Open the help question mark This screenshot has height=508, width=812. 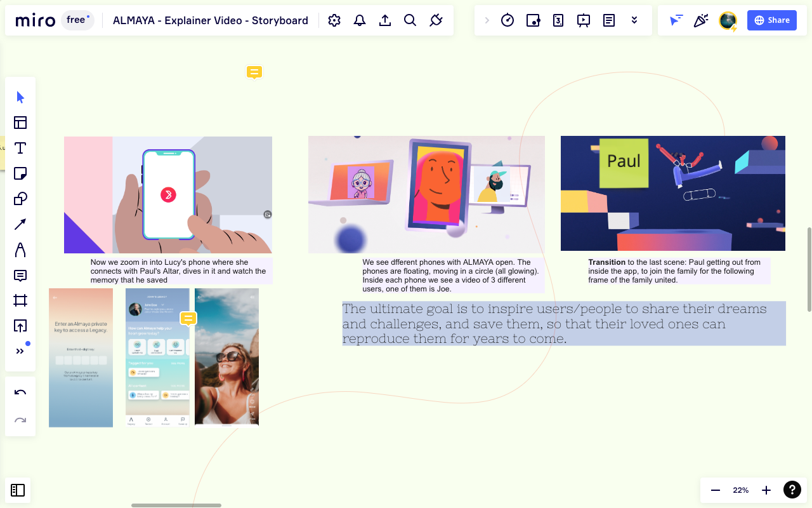tap(792, 490)
